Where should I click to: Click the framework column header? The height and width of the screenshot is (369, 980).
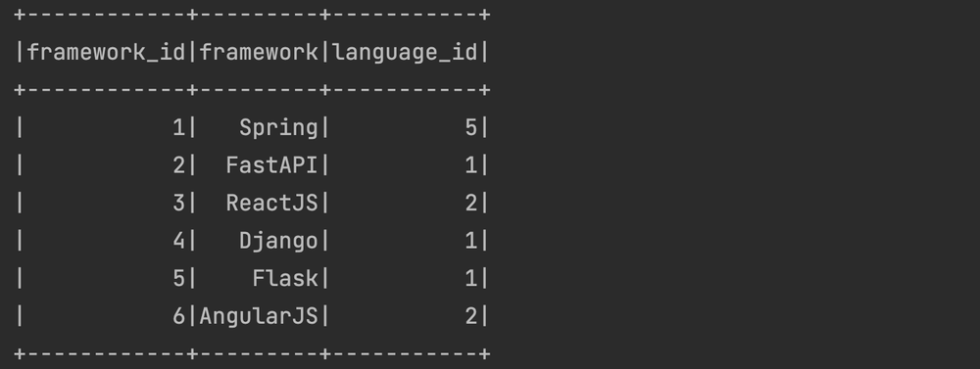tap(259, 53)
